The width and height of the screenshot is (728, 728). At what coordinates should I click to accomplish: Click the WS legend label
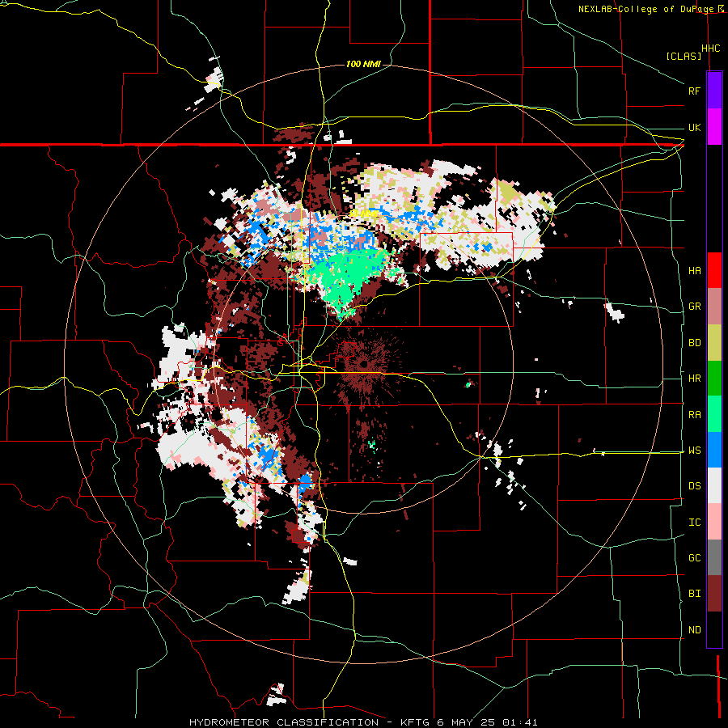point(694,451)
